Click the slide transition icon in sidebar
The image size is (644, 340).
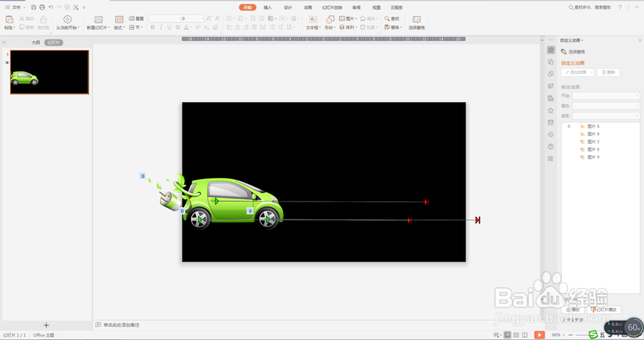point(551,62)
